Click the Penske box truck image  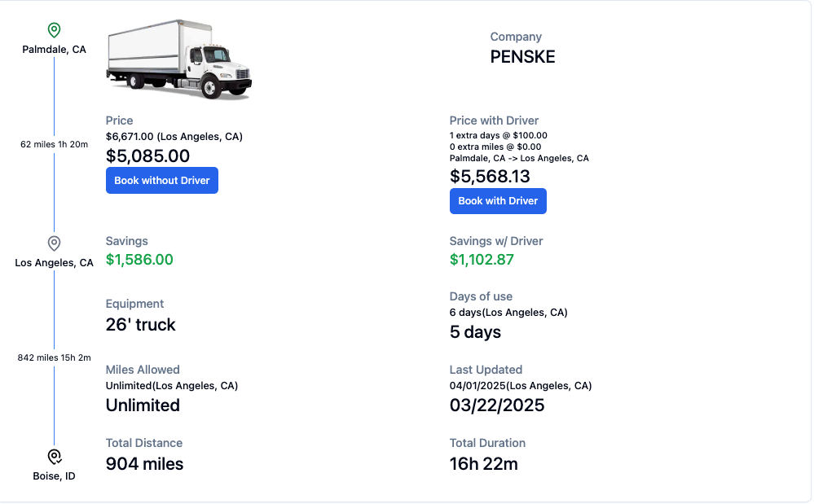pos(179,59)
